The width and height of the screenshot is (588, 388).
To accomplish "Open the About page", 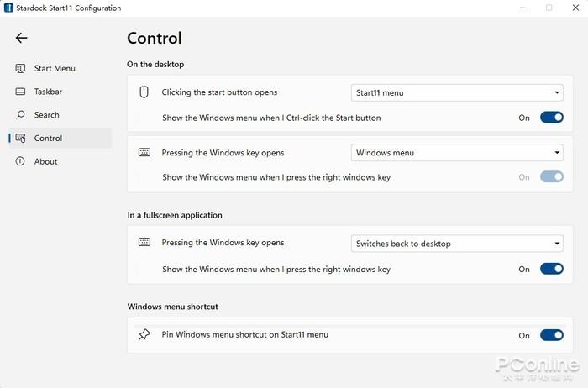I will click(45, 161).
